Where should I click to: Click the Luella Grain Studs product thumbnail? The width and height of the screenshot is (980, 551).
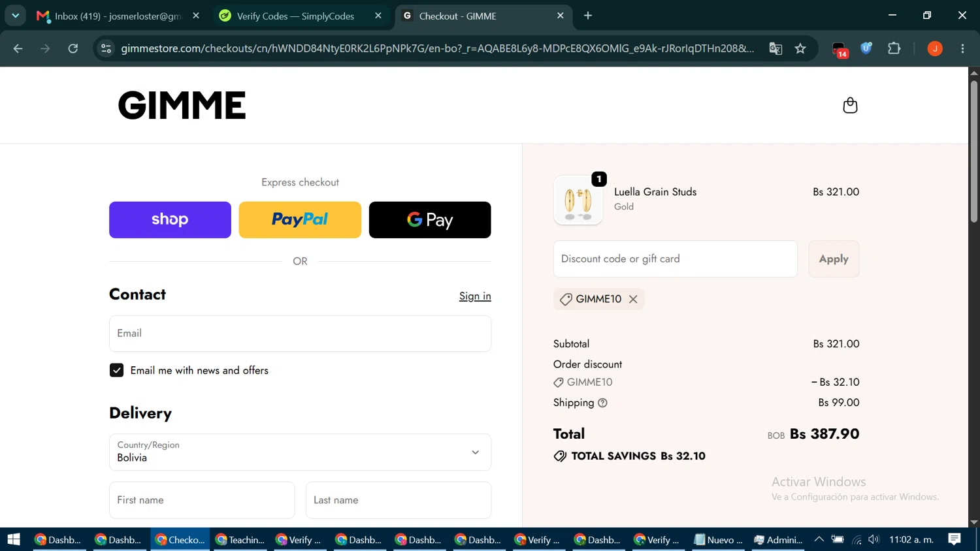pos(578,200)
